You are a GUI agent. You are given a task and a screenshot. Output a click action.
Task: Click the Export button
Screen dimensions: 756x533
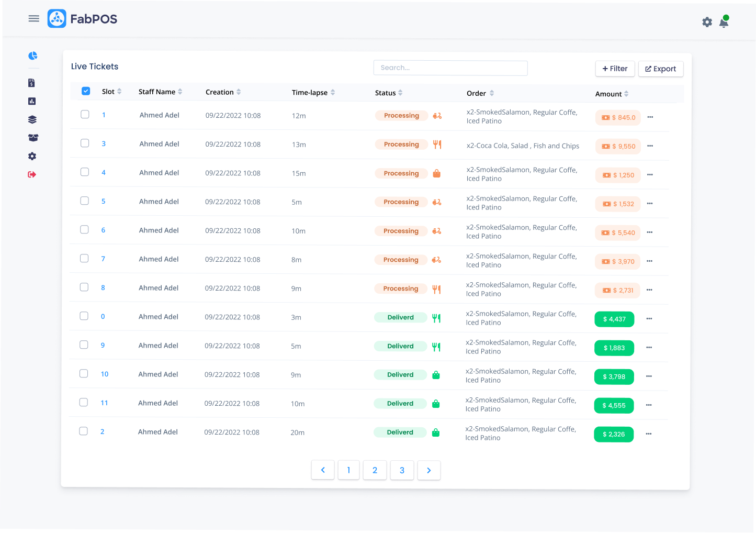coord(661,69)
